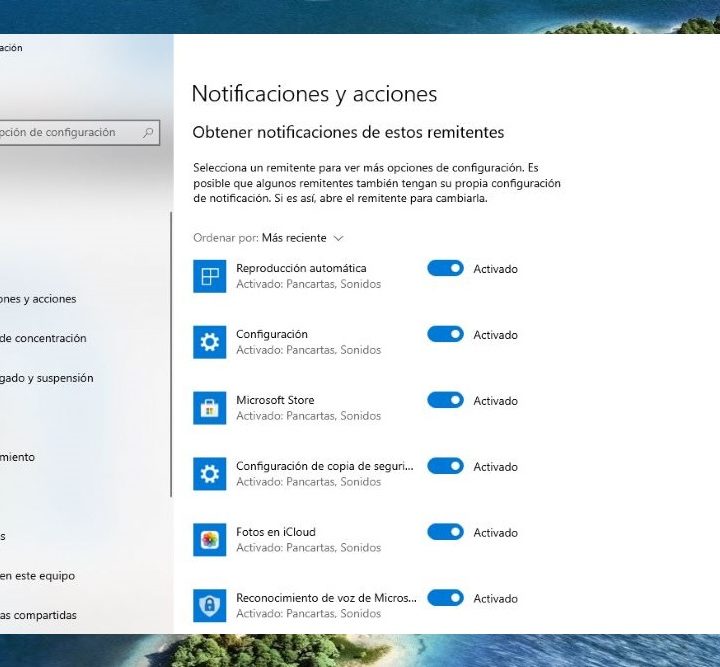Click the Fotos en iCloud icon
720x667 pixels.
[209, 540]
